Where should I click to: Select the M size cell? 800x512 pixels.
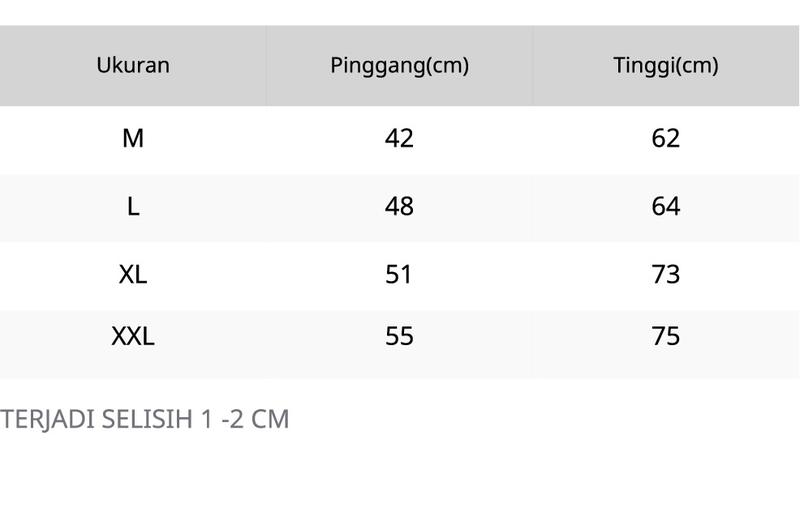133,138
